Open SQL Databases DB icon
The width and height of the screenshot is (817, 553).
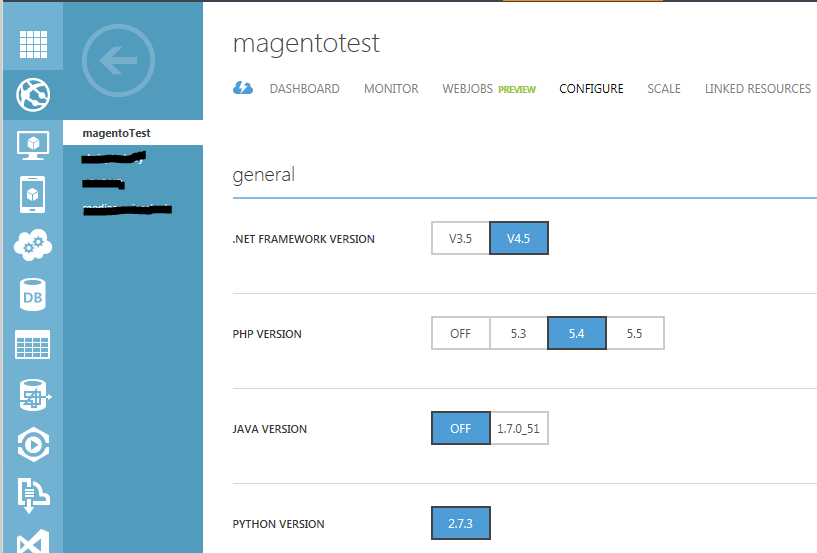tap(32, 295)
